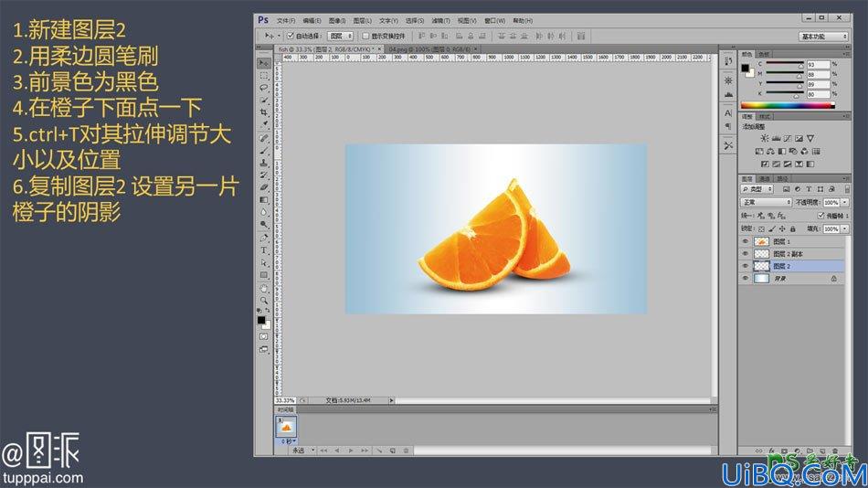868x488 pixels.
Task: Add a Curves adjustment
Action: (788, 139)
